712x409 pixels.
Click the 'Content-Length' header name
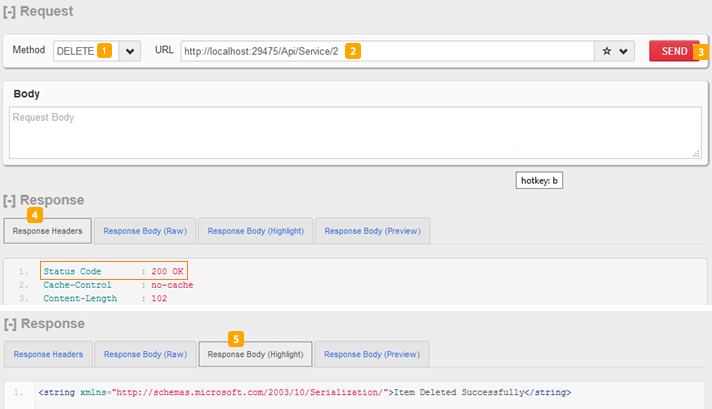(80, 299)
